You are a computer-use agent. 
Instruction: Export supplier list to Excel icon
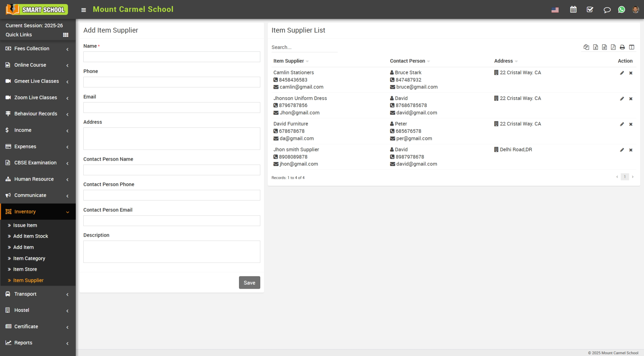595,47
